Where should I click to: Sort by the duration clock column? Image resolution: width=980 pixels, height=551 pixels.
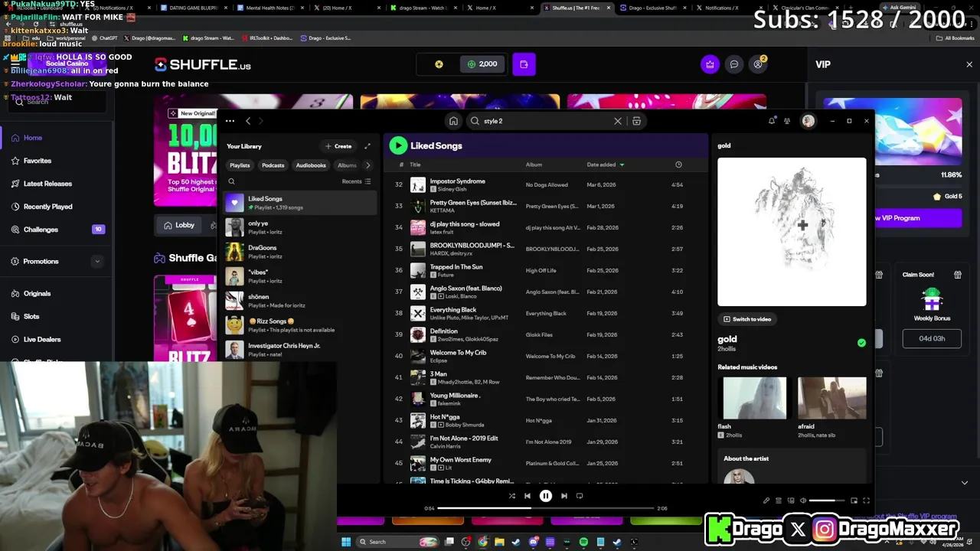pyautogui.click(x=678, y=165)
